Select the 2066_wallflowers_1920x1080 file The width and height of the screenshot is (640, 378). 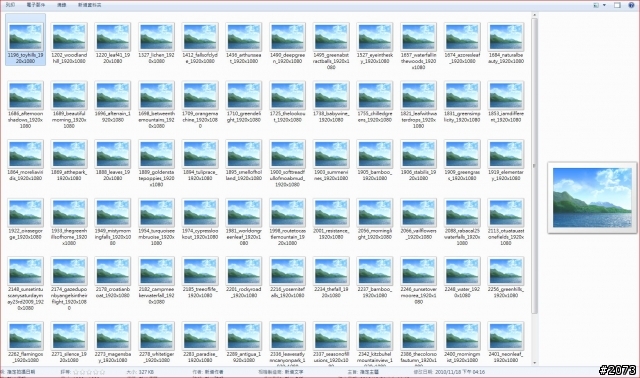click(418, 219)
